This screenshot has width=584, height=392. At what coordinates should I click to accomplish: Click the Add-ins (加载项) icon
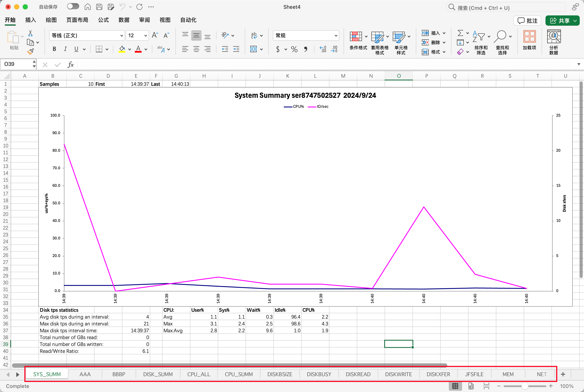[529, 40]
